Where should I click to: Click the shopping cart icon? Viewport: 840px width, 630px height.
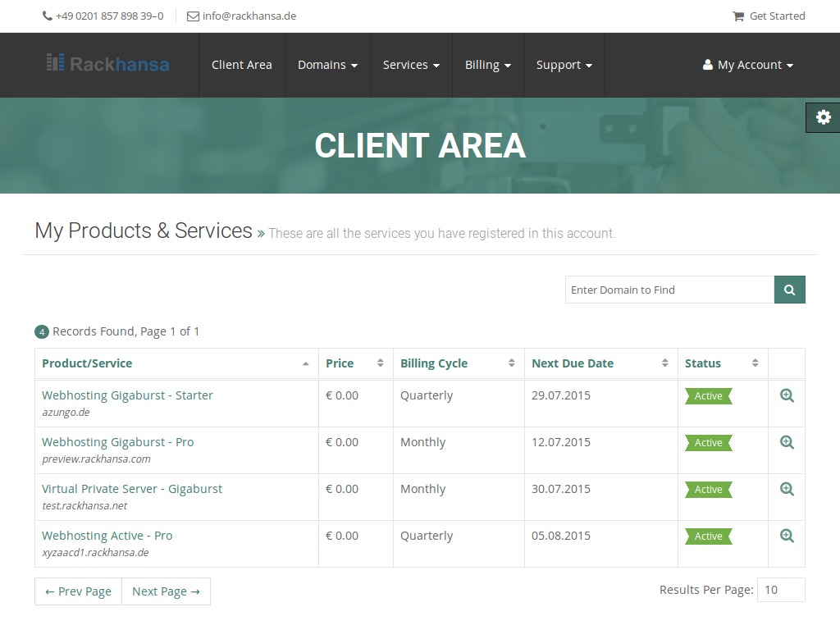738,16
